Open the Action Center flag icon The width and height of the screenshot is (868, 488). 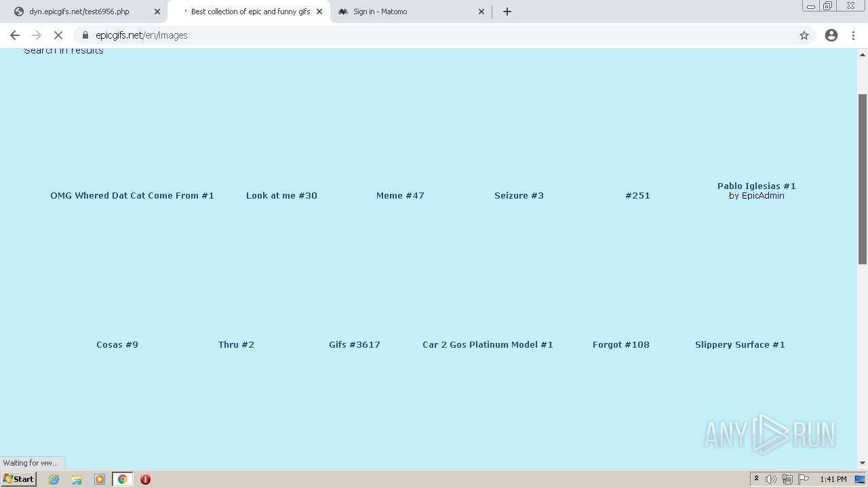(x=804, y=479)
